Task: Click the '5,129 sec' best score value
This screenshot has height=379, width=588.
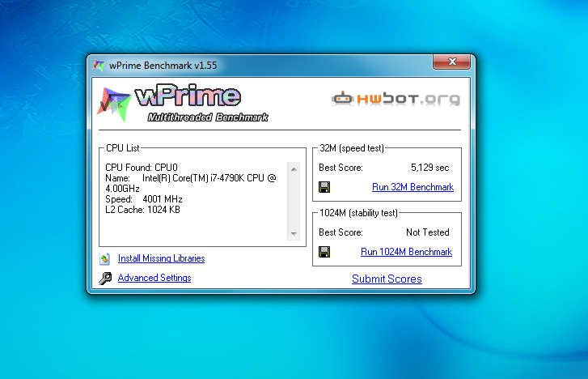Action: (429, 168)
